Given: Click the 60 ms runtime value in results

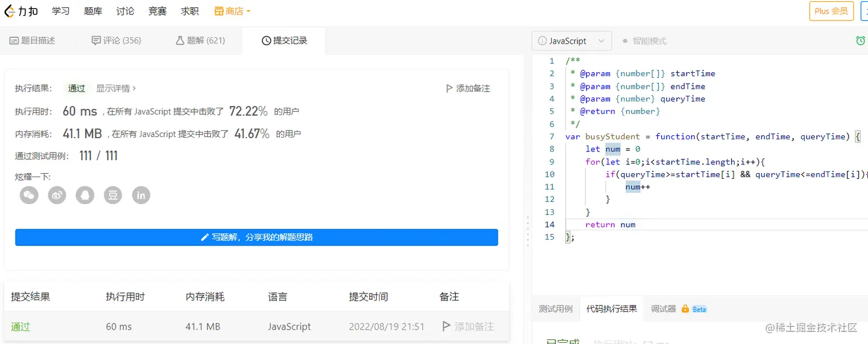Looking at the screenshot, I should click(80, 111).
